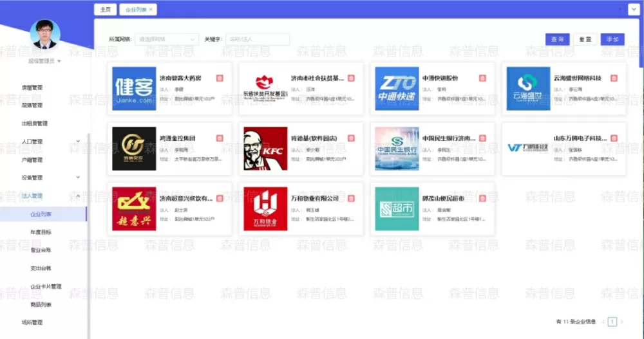Switch to the 主页 tab
644x339 pixels.
[x=105, y=10]
